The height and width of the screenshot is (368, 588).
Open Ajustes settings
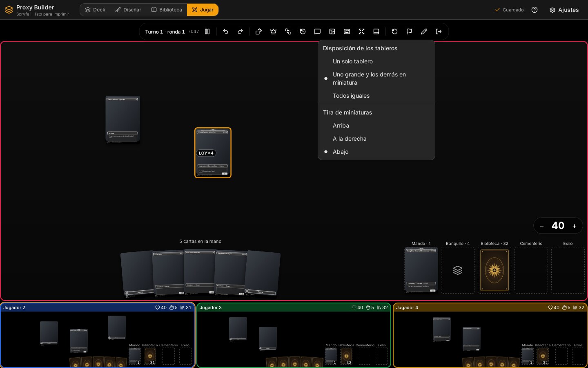point(564,10)
